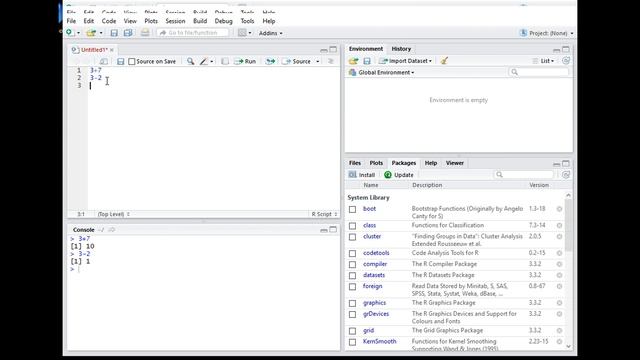Click the Open File folder icon
Image resolution: width=640 pixels, height=360 pixels.
91,33
